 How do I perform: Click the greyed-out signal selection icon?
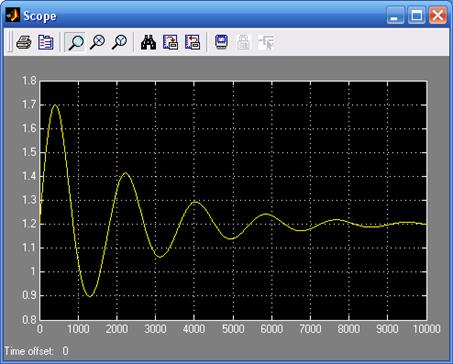(x=266, y=42)
